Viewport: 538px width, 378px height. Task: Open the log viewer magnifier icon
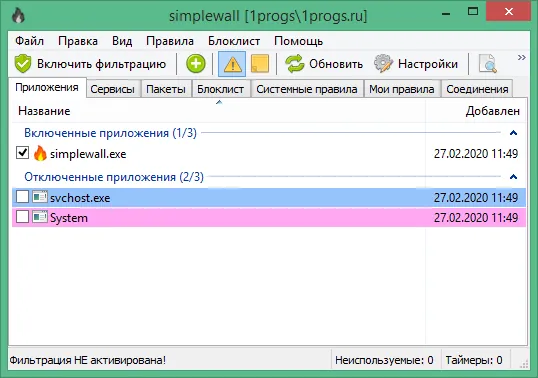coord(488,64)
